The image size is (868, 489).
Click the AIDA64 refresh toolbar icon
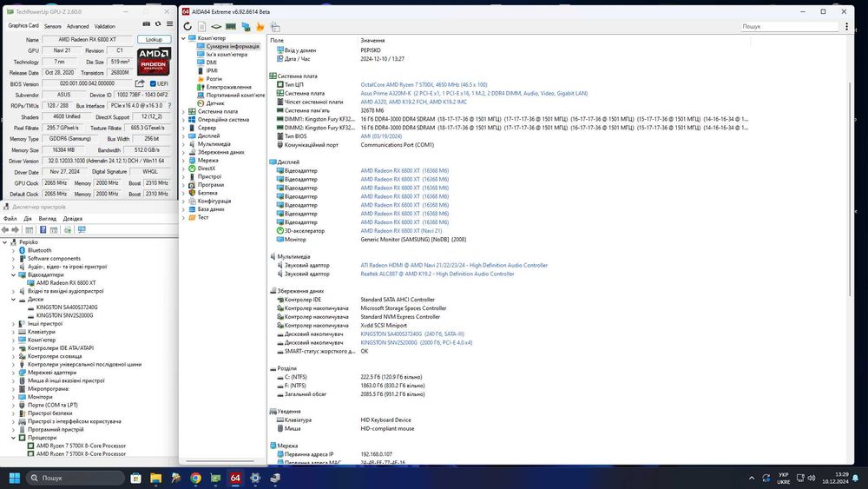188,27
